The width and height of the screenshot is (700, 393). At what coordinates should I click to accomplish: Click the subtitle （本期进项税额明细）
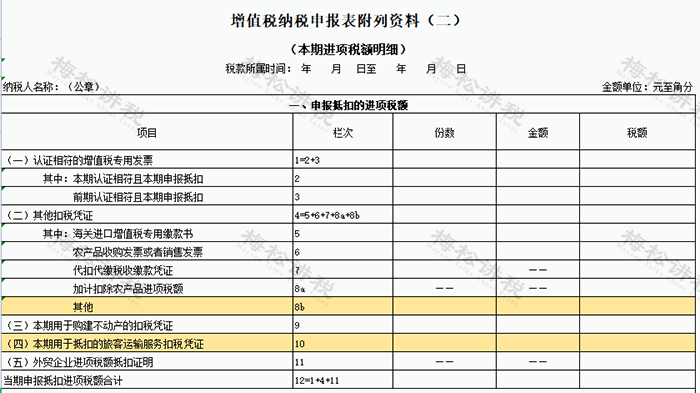tap(348, 49)
